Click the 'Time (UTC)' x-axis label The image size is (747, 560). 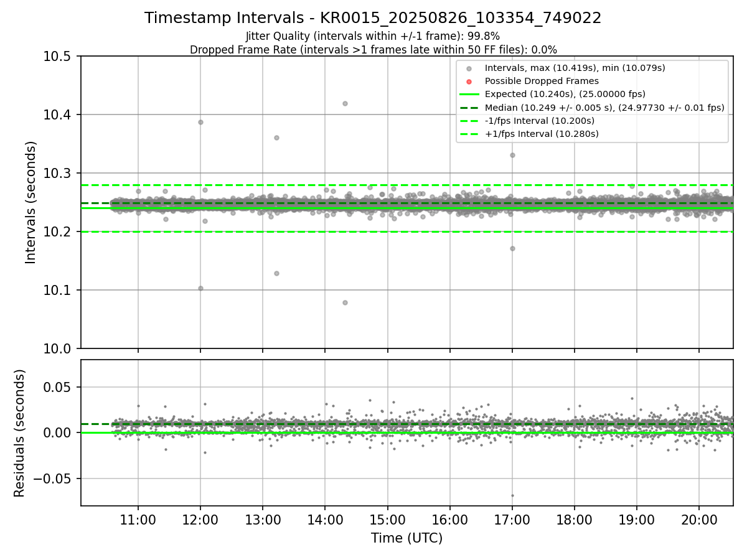[406, 538]
